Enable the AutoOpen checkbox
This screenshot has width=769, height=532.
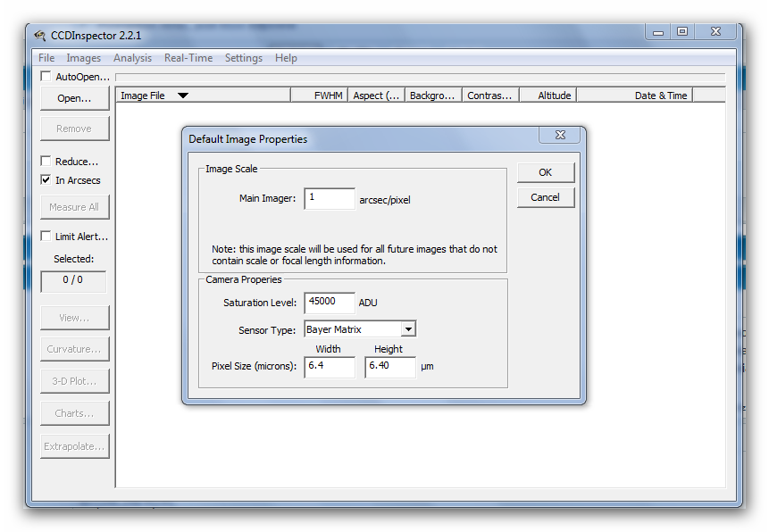pyautogui.click(x=46, y=76)
